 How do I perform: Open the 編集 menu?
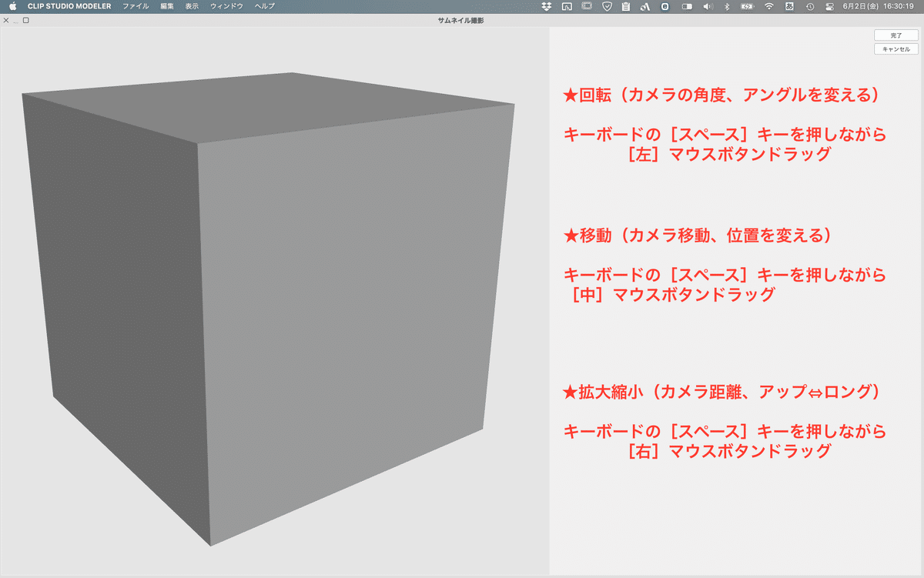click(x=167, y=6)
